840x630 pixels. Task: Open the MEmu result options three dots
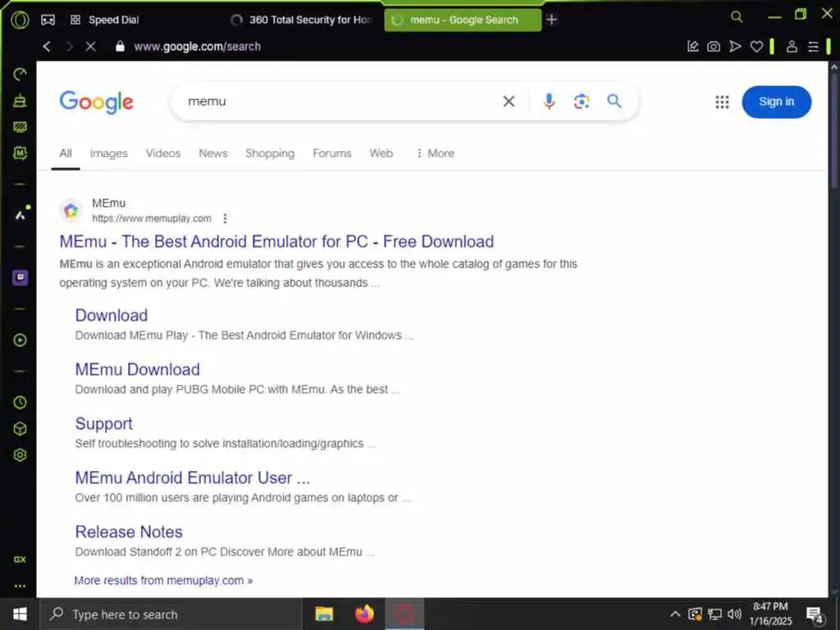click(x=225, y=218)
